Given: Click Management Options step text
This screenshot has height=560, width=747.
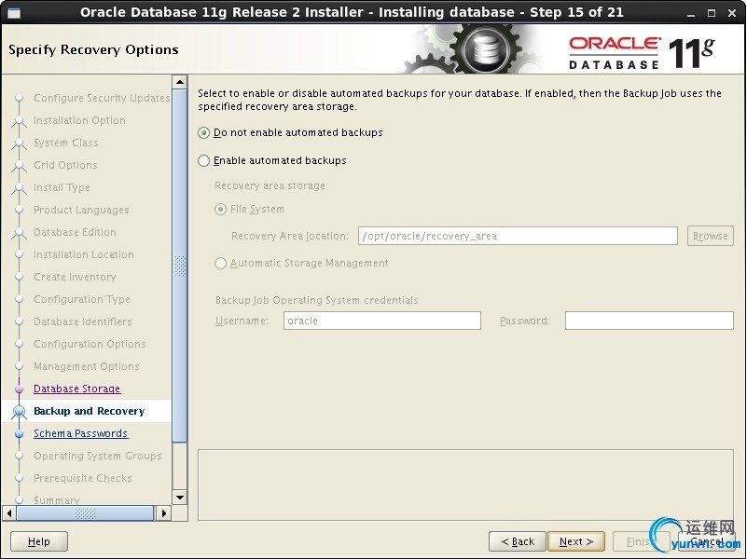Looking at the screenshot, I should tap(86, 367).
